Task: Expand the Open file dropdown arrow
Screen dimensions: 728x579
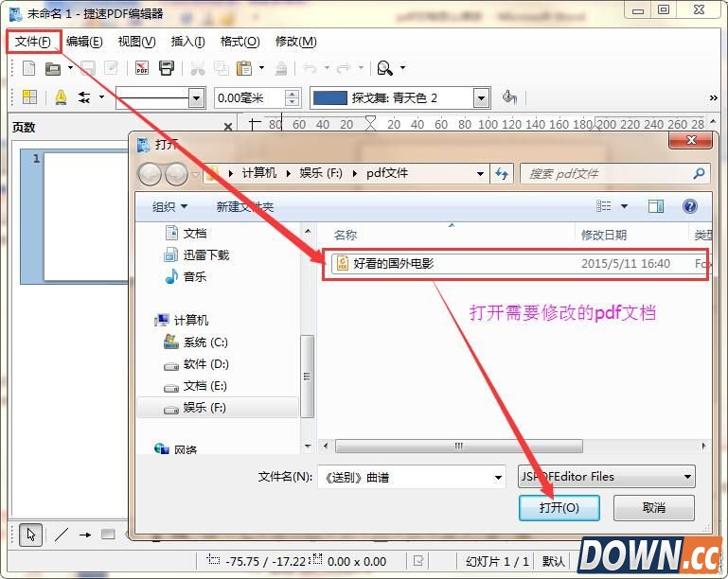Action: pos(71,68)
